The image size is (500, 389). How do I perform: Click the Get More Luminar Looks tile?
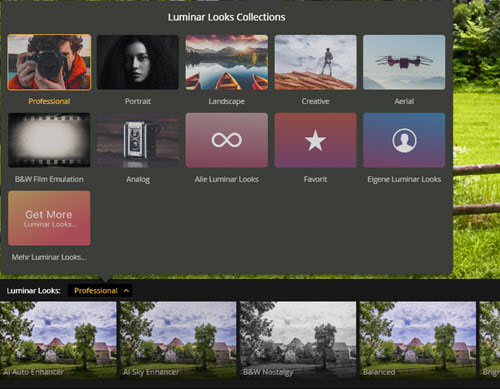pyautogui.click(x=49, y=218)
